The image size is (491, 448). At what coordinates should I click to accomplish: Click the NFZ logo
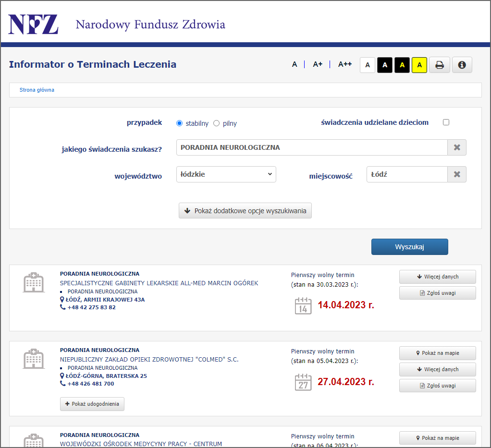33,24
